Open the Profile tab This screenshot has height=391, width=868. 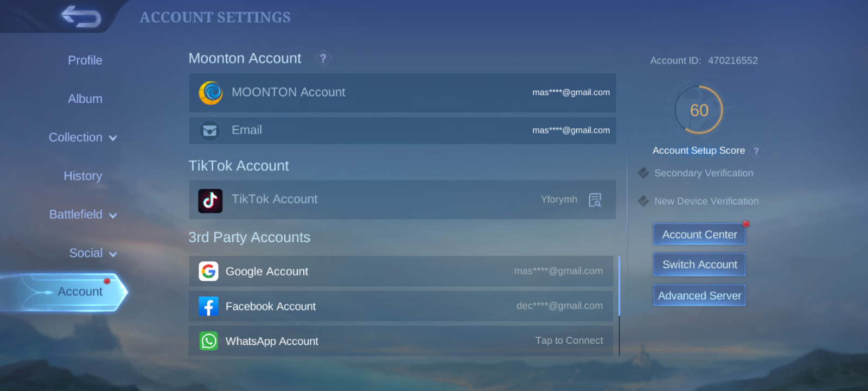(85, 60)
